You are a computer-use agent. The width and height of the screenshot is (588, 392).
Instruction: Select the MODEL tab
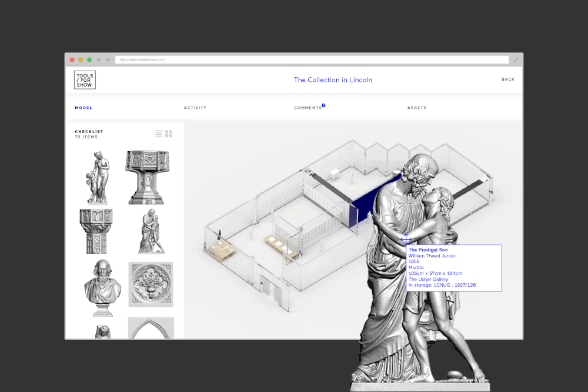(x=83, y=108)
